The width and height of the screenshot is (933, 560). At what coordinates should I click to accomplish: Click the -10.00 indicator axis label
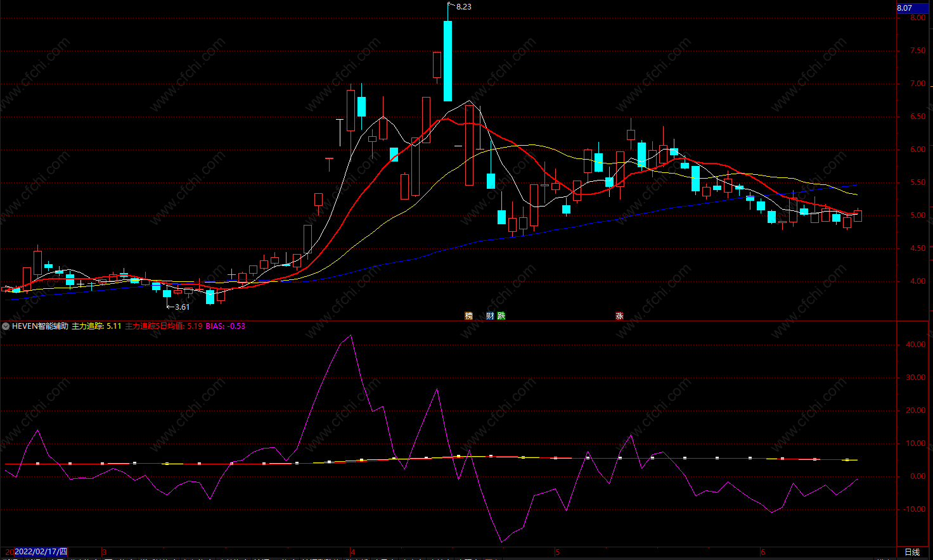(915, 509)
